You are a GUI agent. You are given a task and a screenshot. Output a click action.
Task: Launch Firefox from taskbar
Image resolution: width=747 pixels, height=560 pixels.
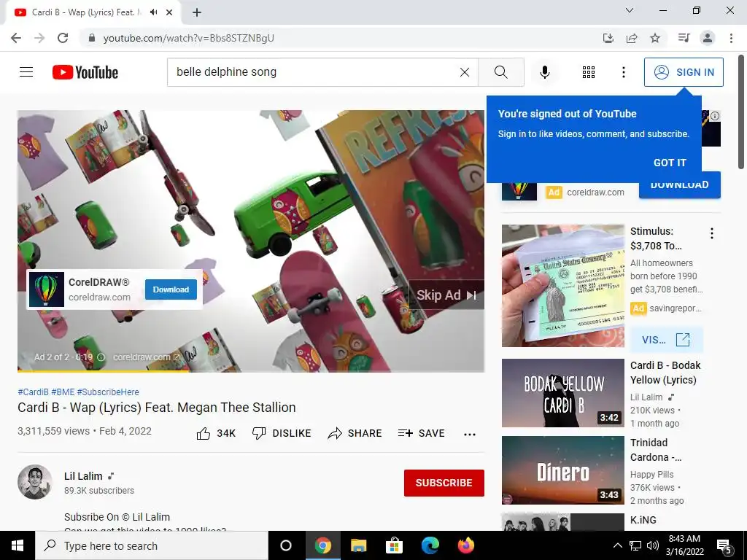point(466,545)
